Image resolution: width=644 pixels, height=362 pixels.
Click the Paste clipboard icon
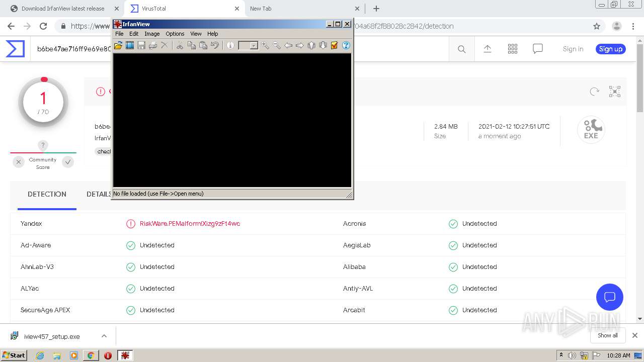point(203,45)
